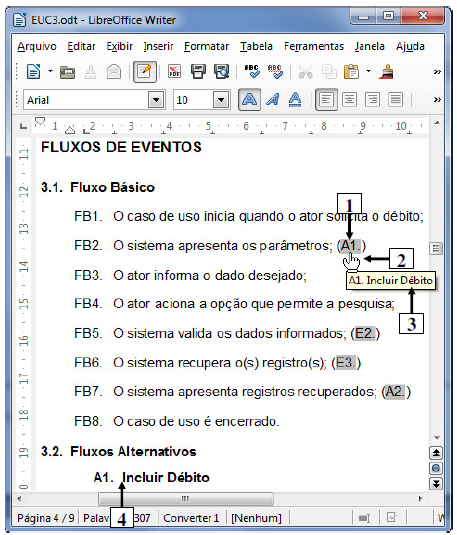The width and height of the screenshot is (457, 535).
Task: Click the Copy icon
Action: click(329, 72)
